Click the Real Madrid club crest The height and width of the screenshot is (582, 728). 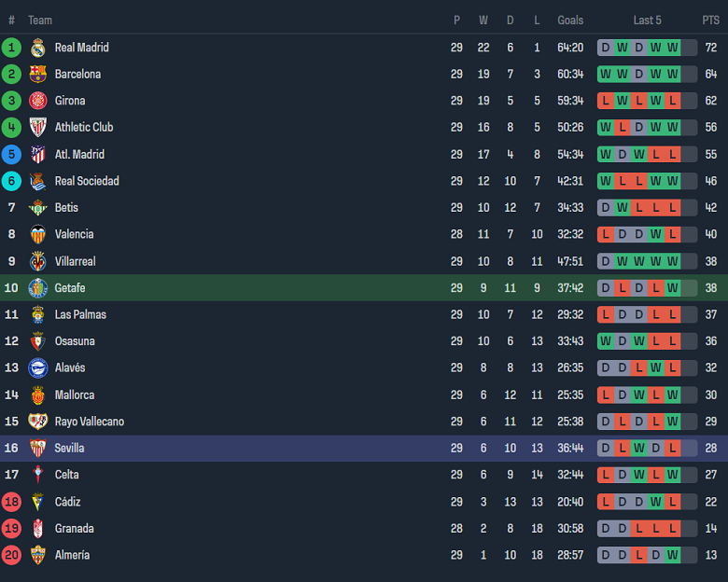point(37,48)
